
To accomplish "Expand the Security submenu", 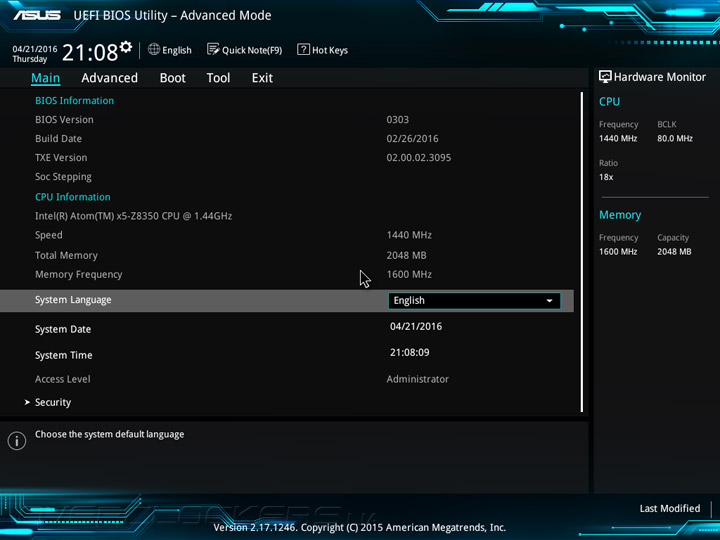I will pos(53,402).
